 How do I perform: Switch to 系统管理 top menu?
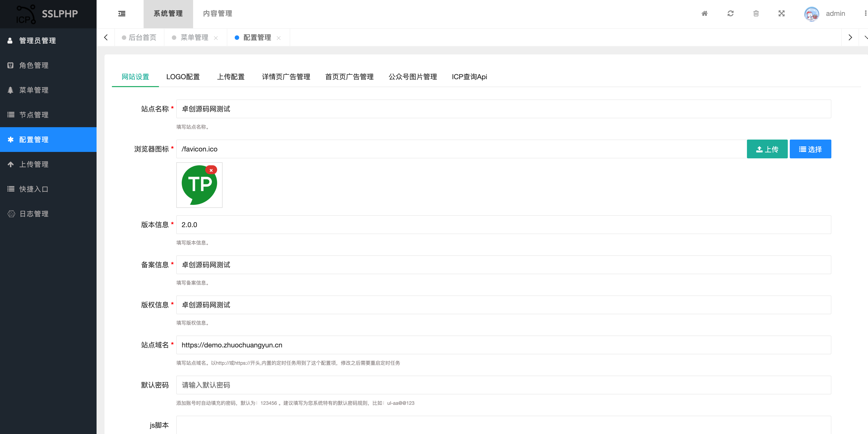click(x=168, y=14)
